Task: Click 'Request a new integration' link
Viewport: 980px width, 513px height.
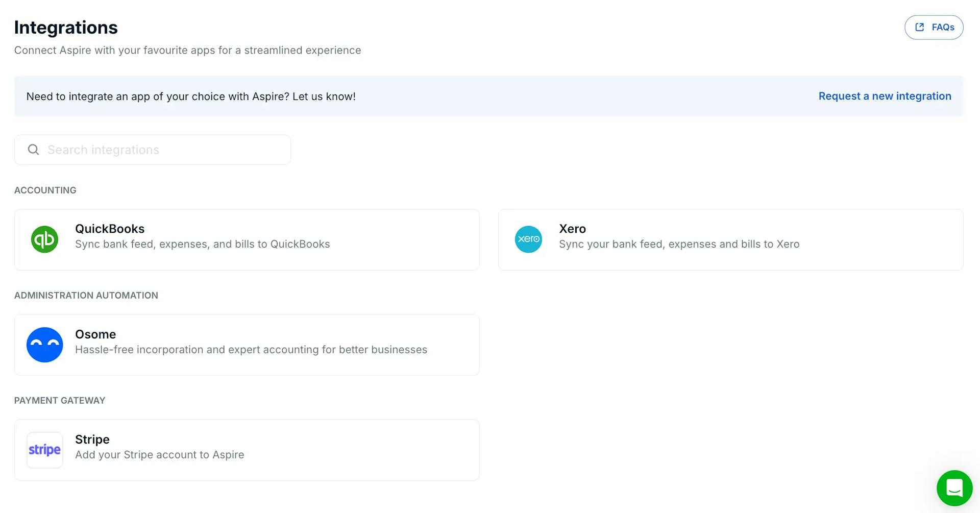Action: (x=885, y=96)
